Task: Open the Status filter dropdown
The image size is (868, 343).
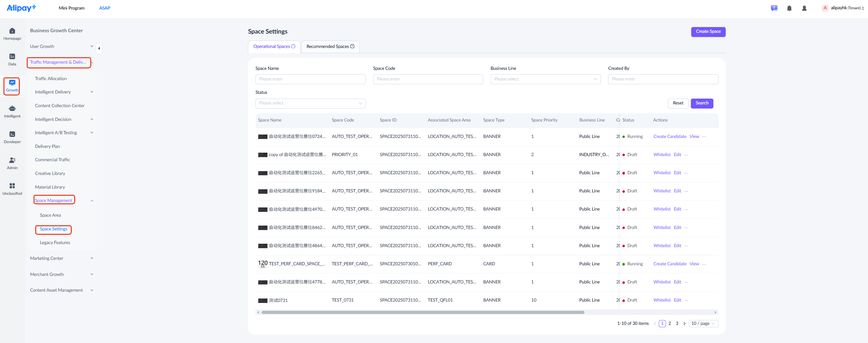Action: click(310, 103)
